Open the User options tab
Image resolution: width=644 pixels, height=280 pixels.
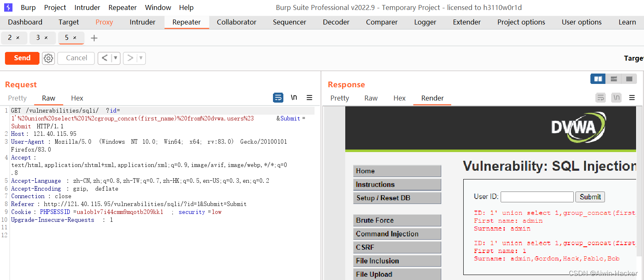582,22
